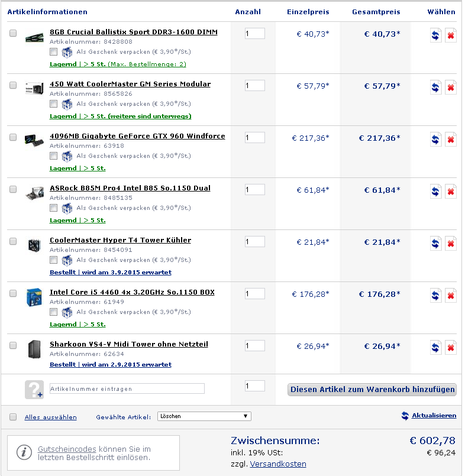Click refresh icon for the Intel Core i5 4460
This screenshot has width=465, height=476.
435,296
